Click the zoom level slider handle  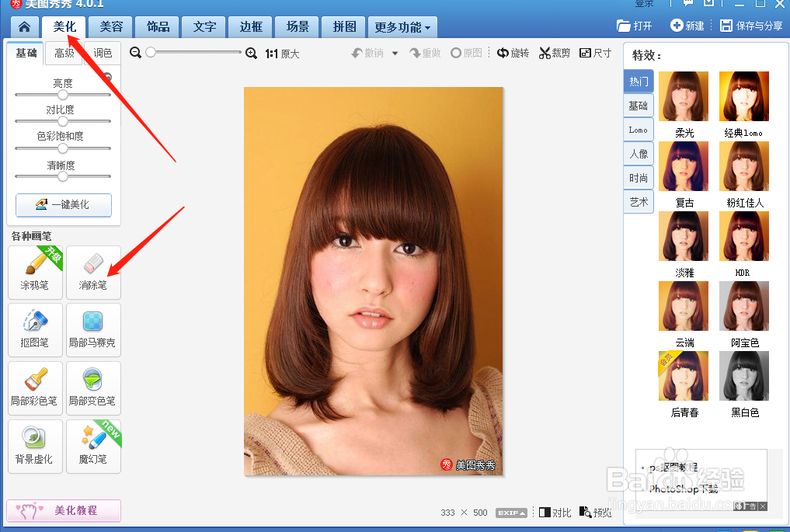pos(151,52)
